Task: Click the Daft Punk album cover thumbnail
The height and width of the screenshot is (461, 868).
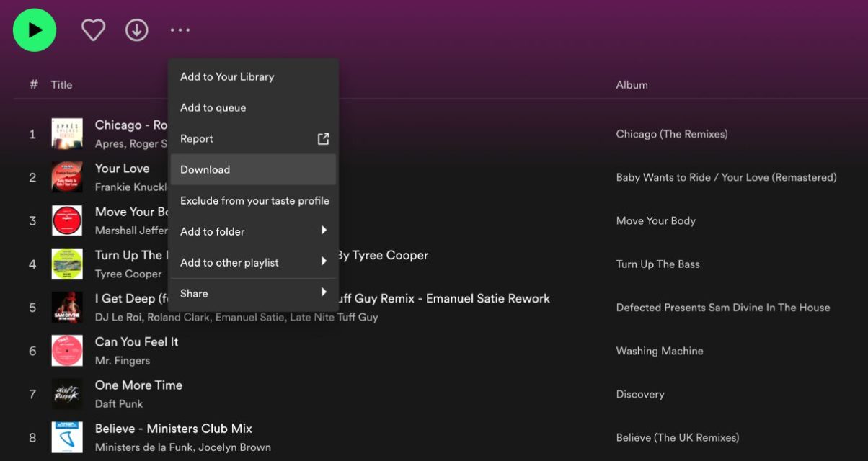Action: pos(67,394)
